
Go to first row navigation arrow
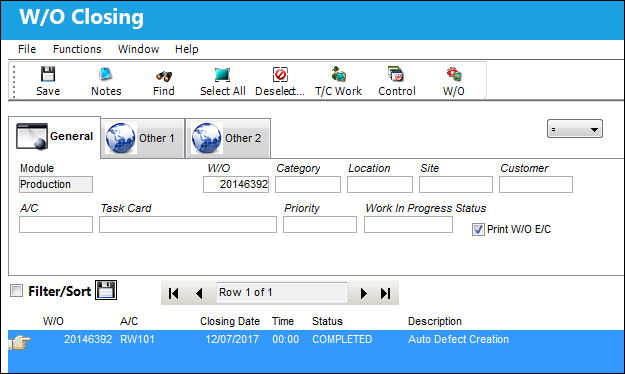174,293
